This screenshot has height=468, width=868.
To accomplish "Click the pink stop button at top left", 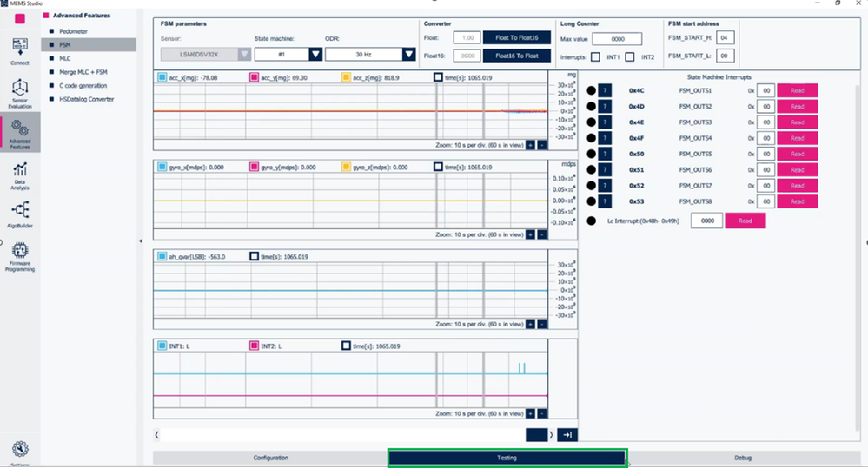I will pos(20,19).
